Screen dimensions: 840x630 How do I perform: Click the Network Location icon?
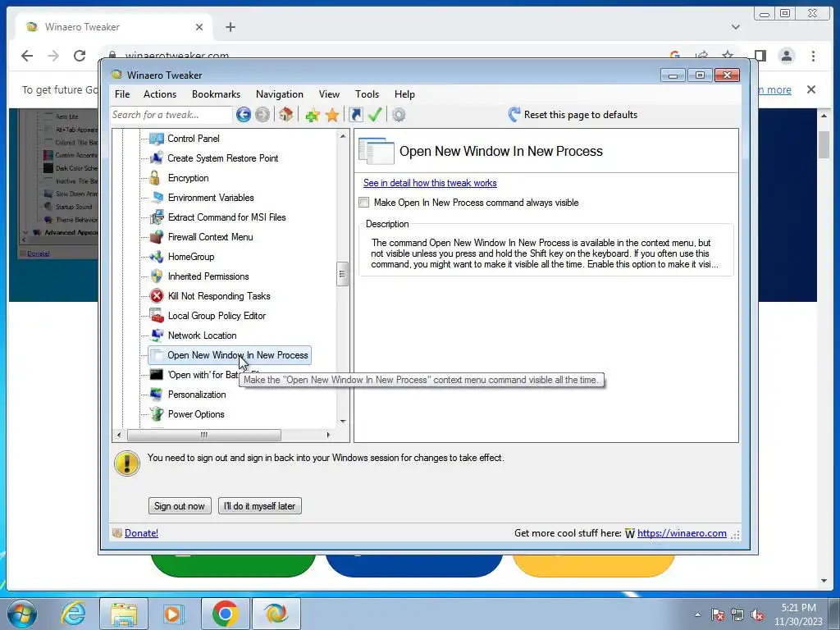coord(157,336)
